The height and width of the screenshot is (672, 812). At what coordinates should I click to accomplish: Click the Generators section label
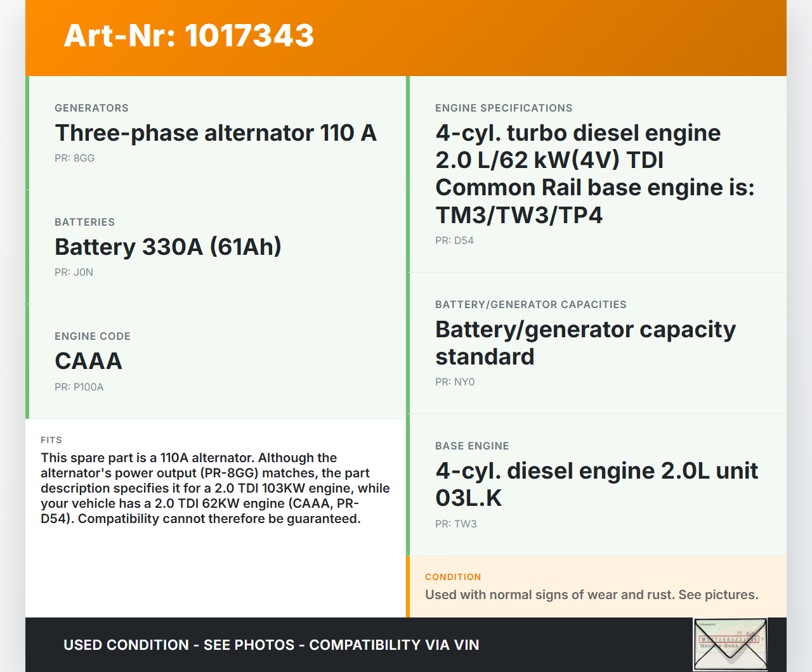tap(91, 108)
